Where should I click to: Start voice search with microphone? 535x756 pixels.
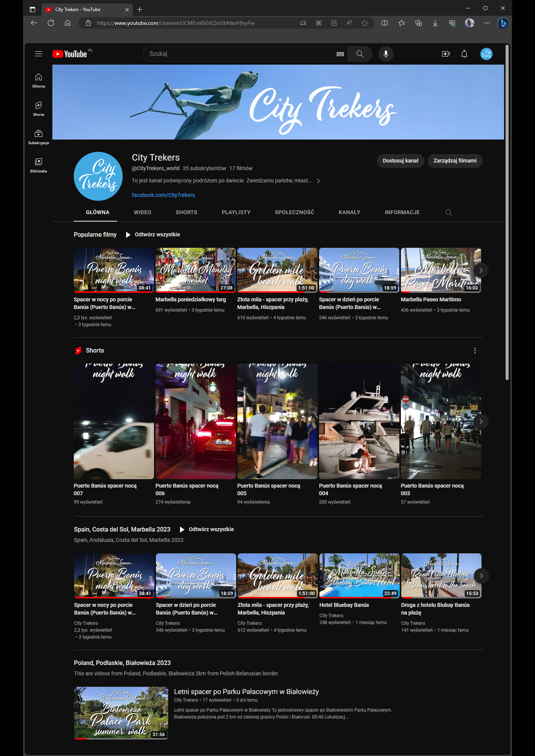point(386,54)
